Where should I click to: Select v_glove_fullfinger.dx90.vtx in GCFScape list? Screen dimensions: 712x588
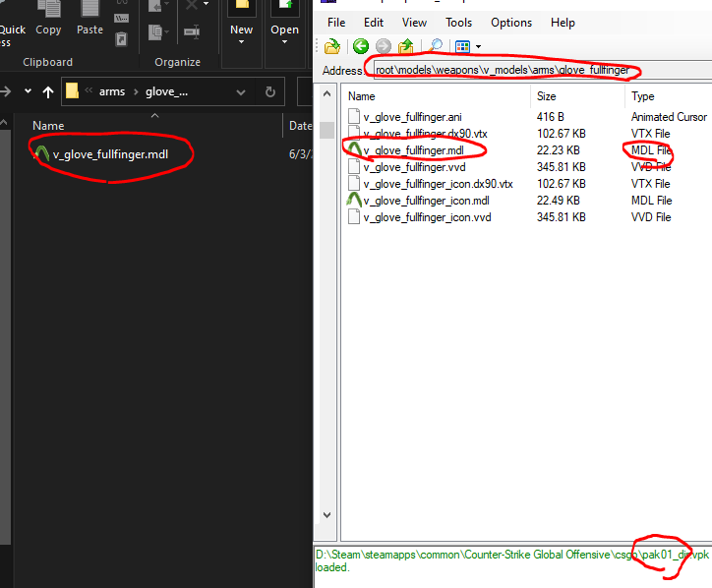coord(425,134)
